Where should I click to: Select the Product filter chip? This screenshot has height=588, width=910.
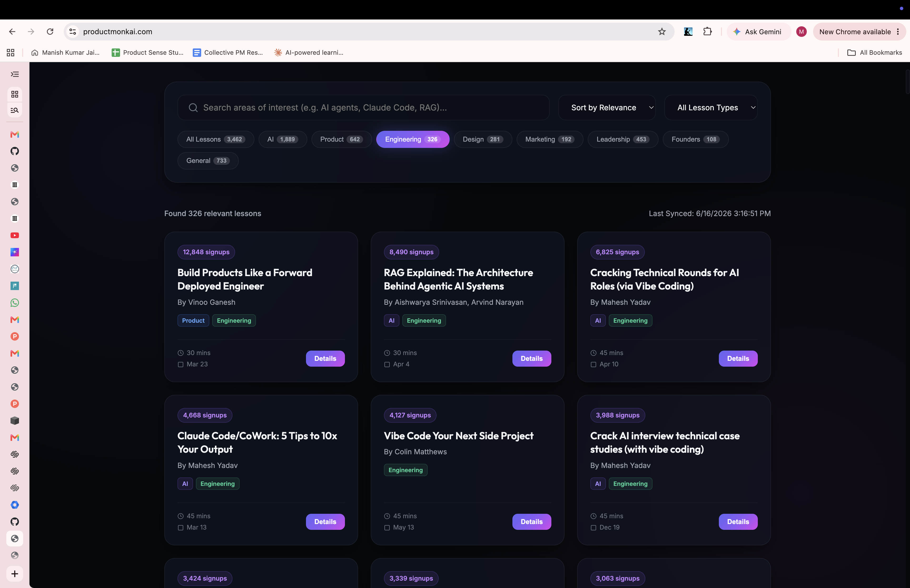point(342,139)
